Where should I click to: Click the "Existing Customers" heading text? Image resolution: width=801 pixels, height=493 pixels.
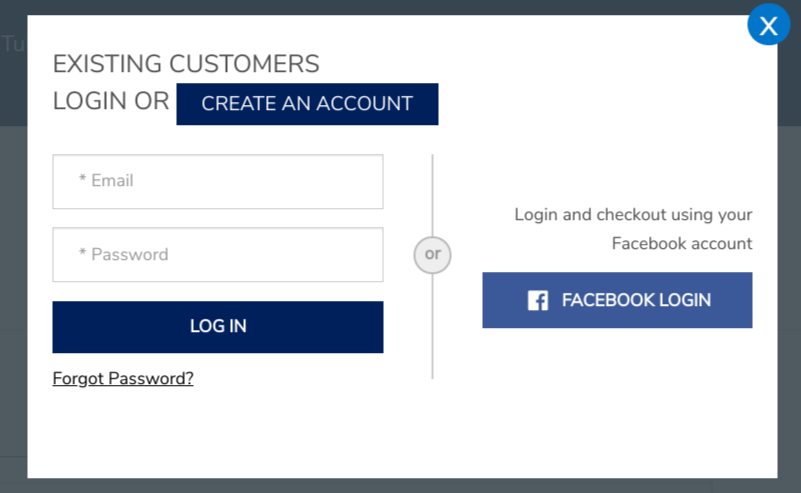[186, 64]
